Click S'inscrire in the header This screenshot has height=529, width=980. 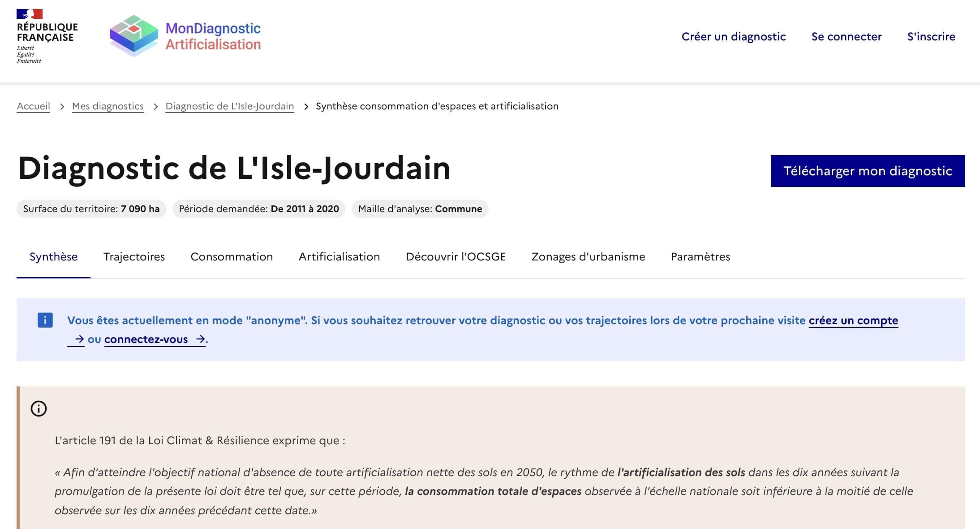pyautogui.click(x=931, y=36)
